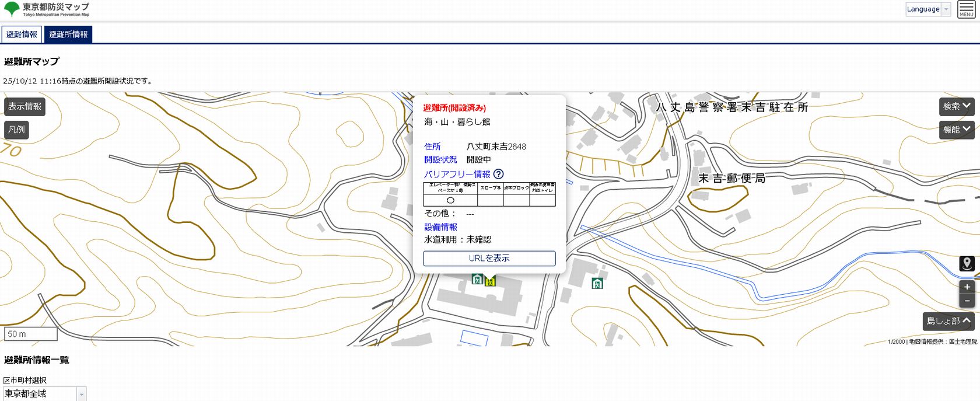Open the 表示情報 display info button
The image size is (980, 401).
[x=24, y=106]
